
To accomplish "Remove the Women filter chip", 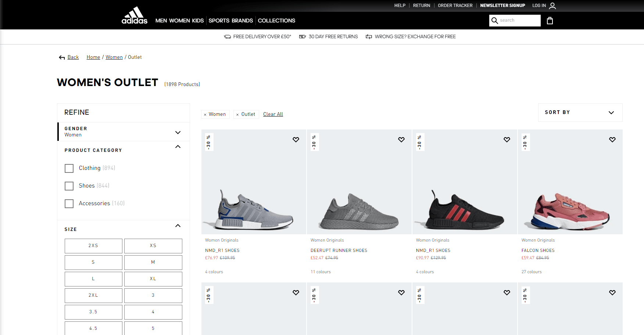I will tap(205, 115).
